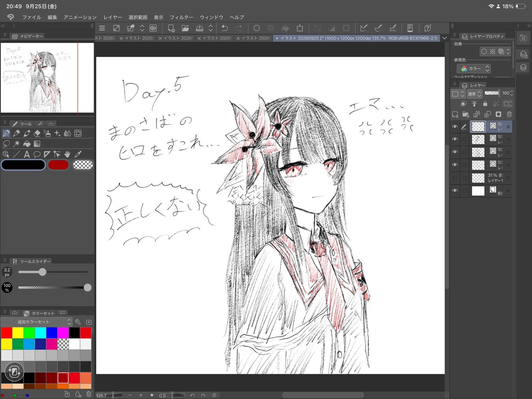Select the Pencil tool
Screen dimensions: 532x399
coord(16,133)
